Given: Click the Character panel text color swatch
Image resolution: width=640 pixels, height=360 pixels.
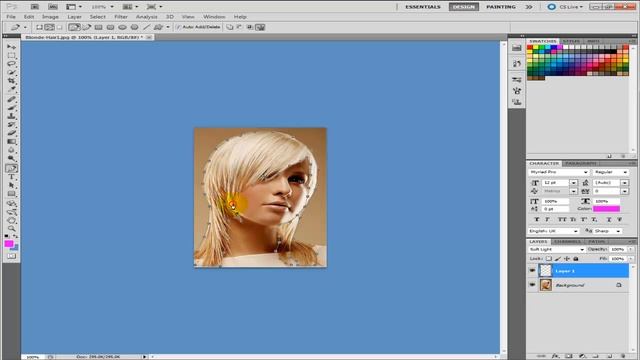Looking at the screenshot, I should pyautogui.click(x=607, y=209).
